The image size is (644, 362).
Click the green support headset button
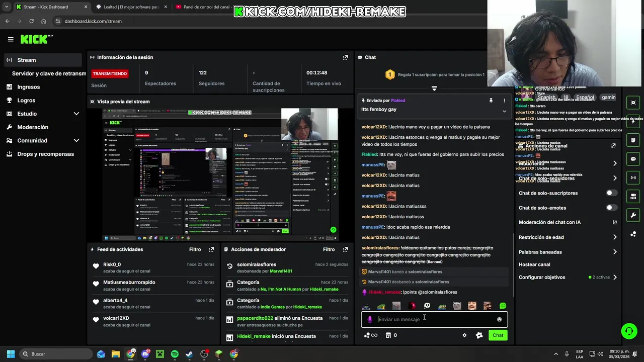pos(629,331)
